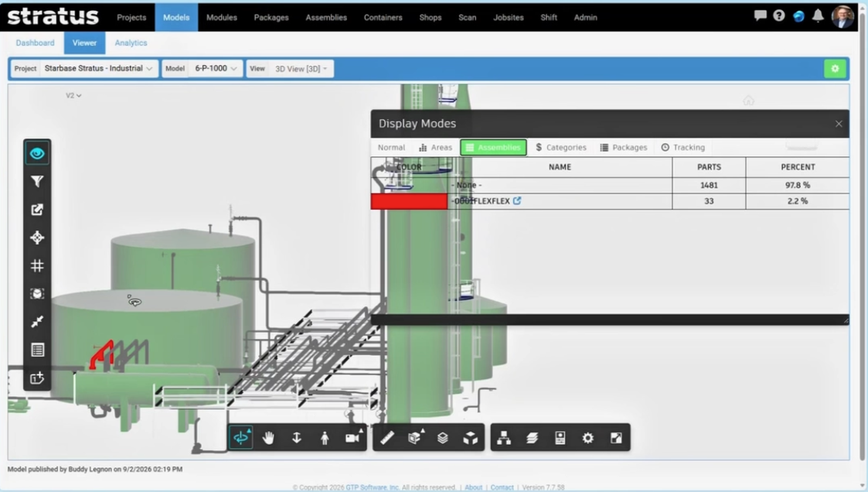Go to Assemblies in top navigation bar
The width and height of the screenshot is (868, 492).
(x=326, y=17)
